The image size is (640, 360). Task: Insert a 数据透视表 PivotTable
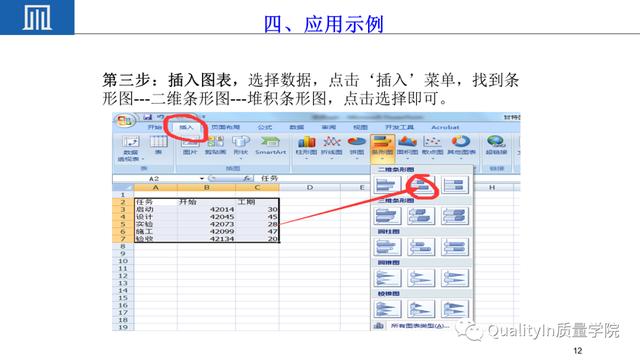pos(131,148)
